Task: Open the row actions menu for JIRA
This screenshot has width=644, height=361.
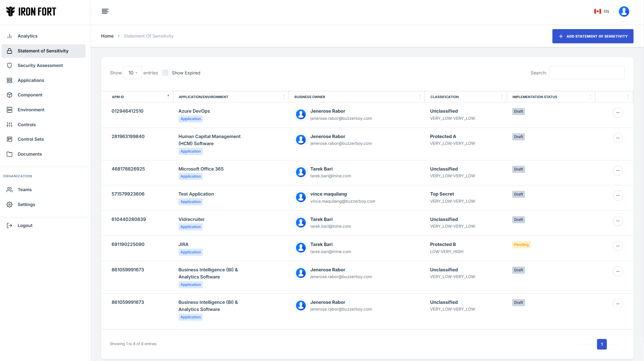Action: 618,246
